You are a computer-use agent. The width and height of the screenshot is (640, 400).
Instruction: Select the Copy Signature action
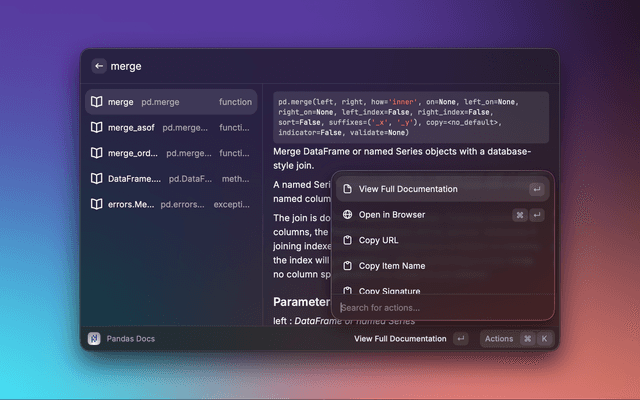click(x=389, y=290)
